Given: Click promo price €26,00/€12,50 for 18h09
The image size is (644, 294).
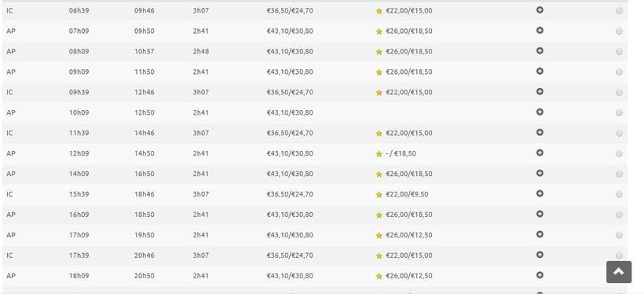Looking at the screenshot, I should 409,275.
